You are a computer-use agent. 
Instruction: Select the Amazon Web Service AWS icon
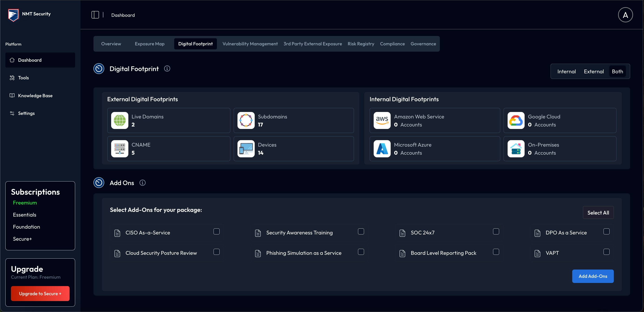tap(382, 120)
